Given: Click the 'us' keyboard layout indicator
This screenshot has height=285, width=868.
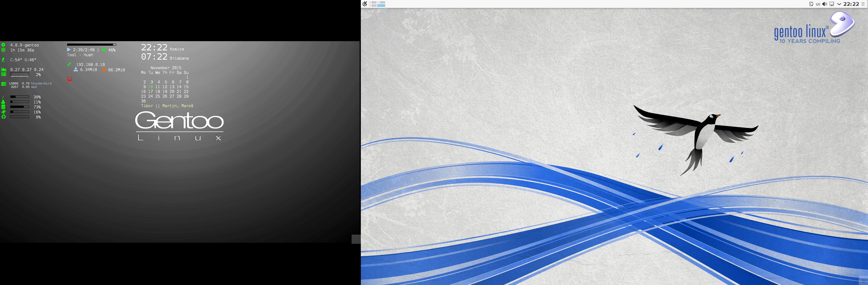Looking at the screenshot, I should point(818,4).
